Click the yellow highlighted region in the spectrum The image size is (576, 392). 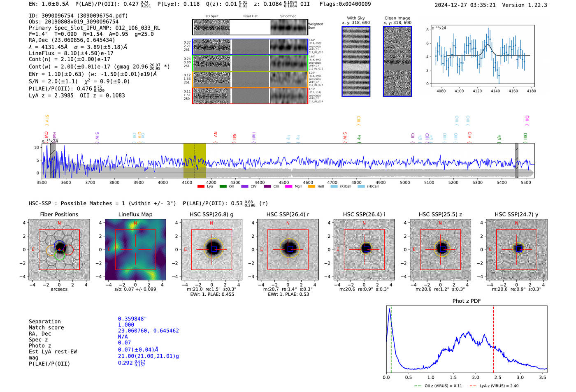pyautogui.click(x=195, y=160)
